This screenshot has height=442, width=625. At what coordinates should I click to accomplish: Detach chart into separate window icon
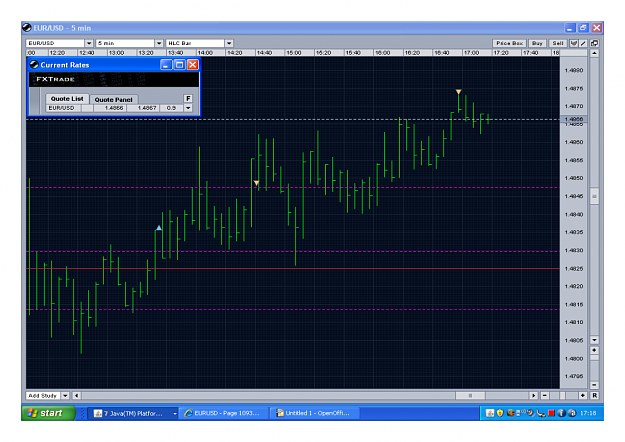tap(594, 43)
